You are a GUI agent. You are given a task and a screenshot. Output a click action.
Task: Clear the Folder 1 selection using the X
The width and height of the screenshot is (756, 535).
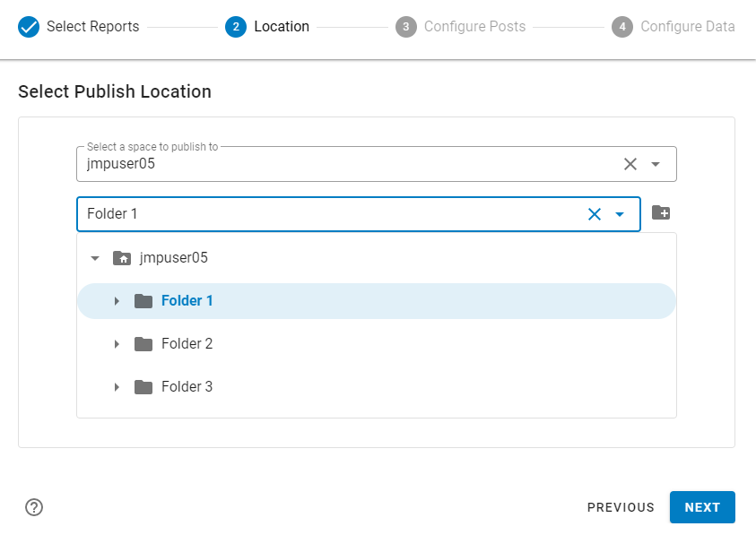(594, 213)
